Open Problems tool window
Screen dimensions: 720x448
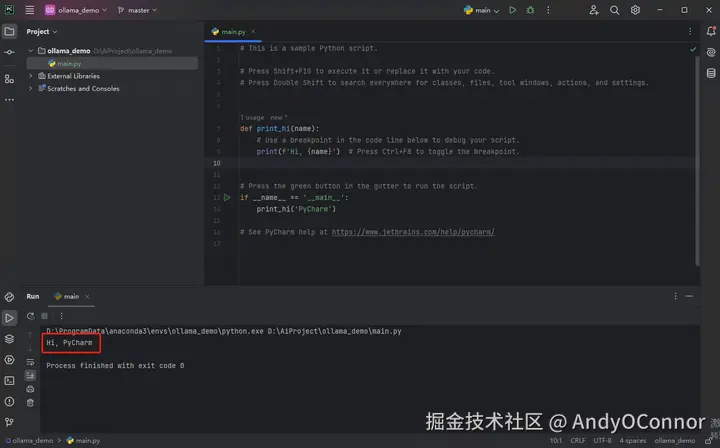point(9,402)
